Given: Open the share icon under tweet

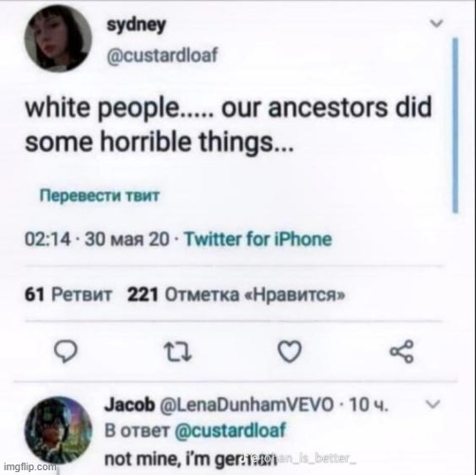Looking at the screenshot, I should tap(402, 351).
